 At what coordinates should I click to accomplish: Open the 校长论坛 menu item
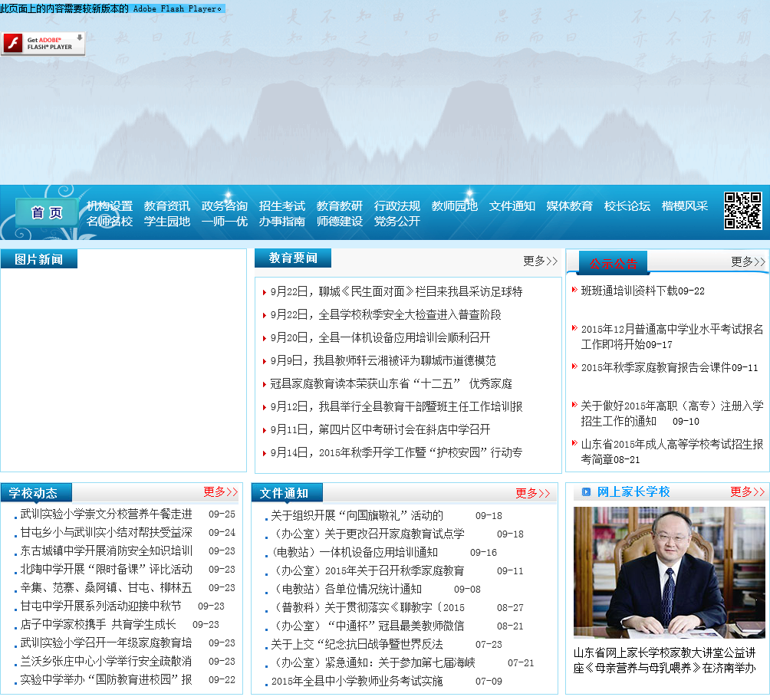[627, 205]
